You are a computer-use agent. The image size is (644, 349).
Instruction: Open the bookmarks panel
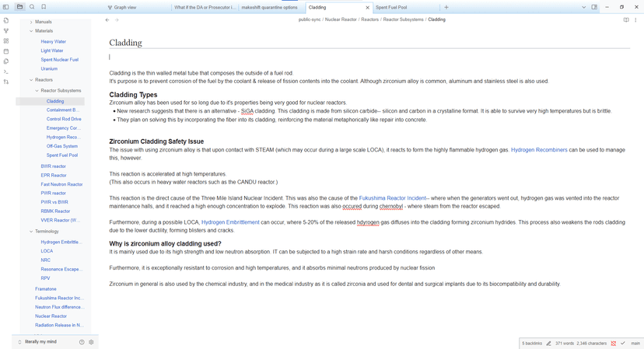(44, 7)
